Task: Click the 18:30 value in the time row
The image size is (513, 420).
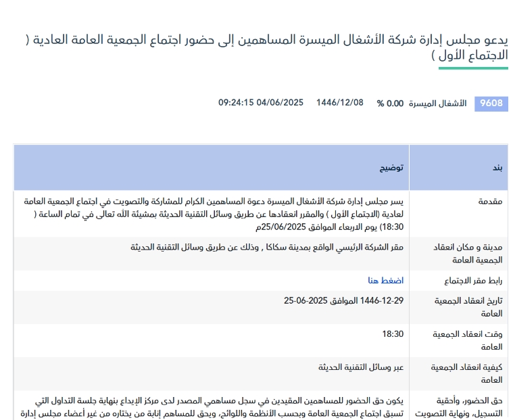Action: [393, 334]
